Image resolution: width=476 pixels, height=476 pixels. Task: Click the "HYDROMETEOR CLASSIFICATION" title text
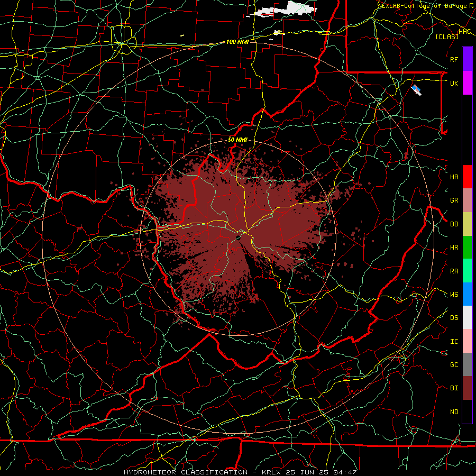pyautogui.click(x=186, y=472)
